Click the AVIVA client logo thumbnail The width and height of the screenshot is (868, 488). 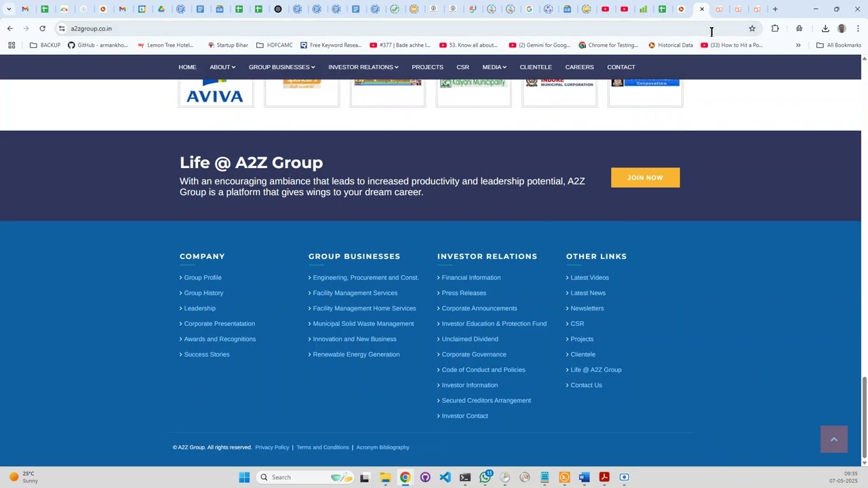click(x=216, y=93)
